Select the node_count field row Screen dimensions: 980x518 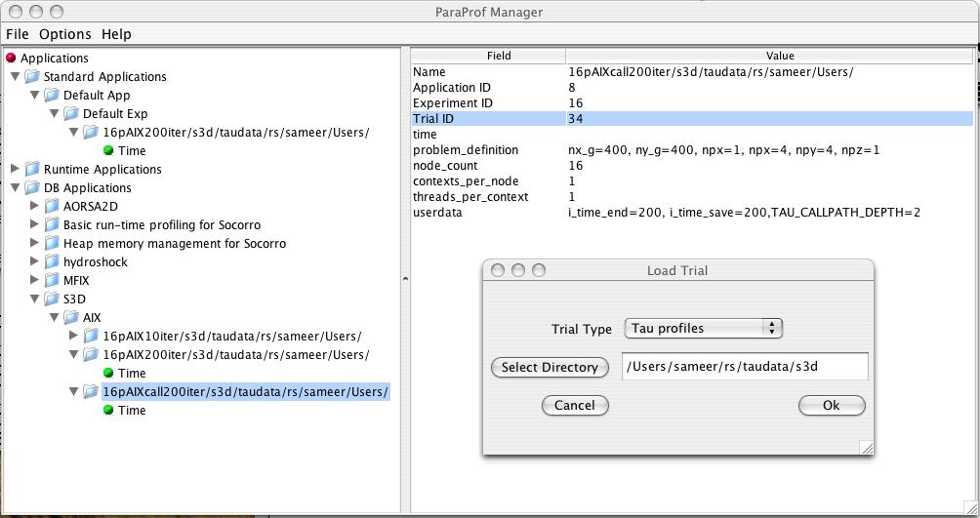click(x=692, y=166)
